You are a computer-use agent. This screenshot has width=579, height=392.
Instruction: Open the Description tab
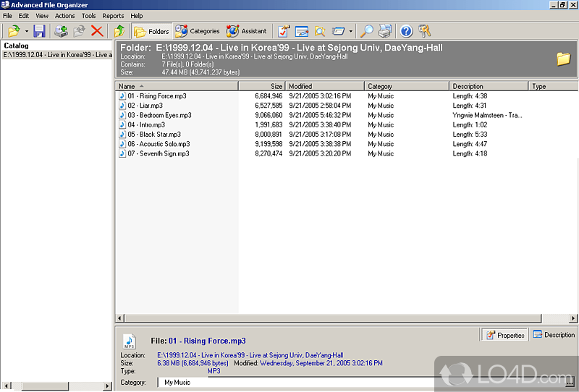[554, 335]
